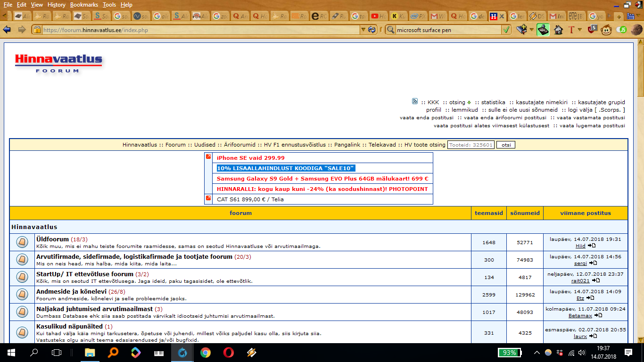Open the uBlock shield icon showing 5
The height and width of the screenshot is (362, 644).
tap(593, 29)
